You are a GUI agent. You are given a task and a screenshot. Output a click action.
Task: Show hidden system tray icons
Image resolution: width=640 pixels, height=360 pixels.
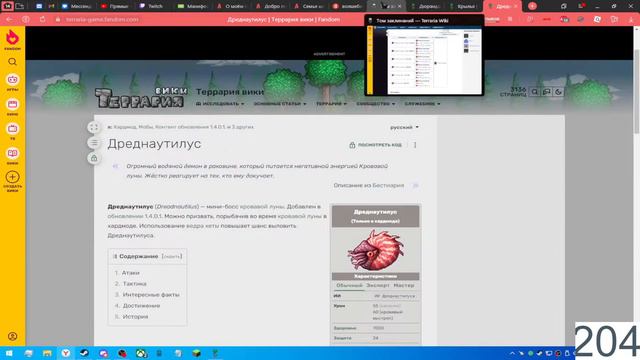512,353
